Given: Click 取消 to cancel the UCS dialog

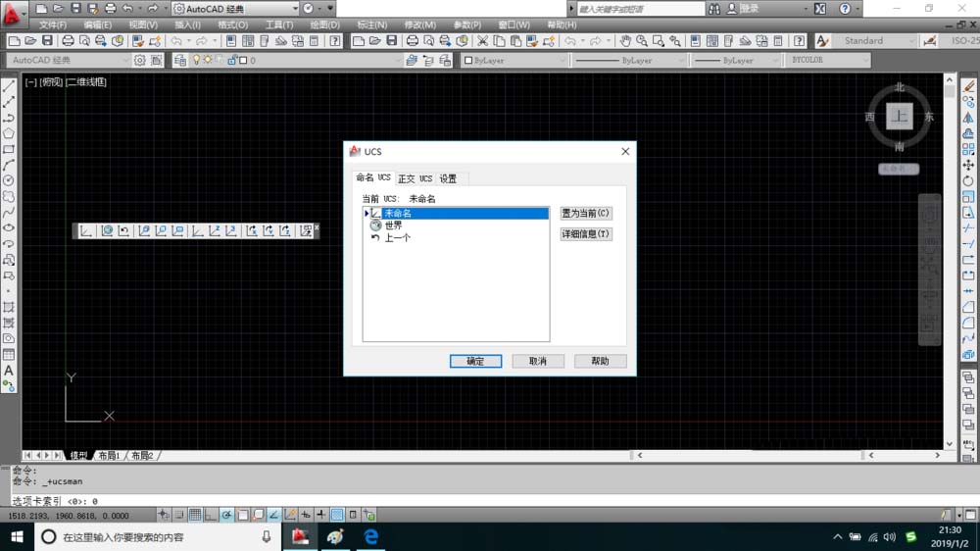Looking at the screenshot, I should [537, 361].
